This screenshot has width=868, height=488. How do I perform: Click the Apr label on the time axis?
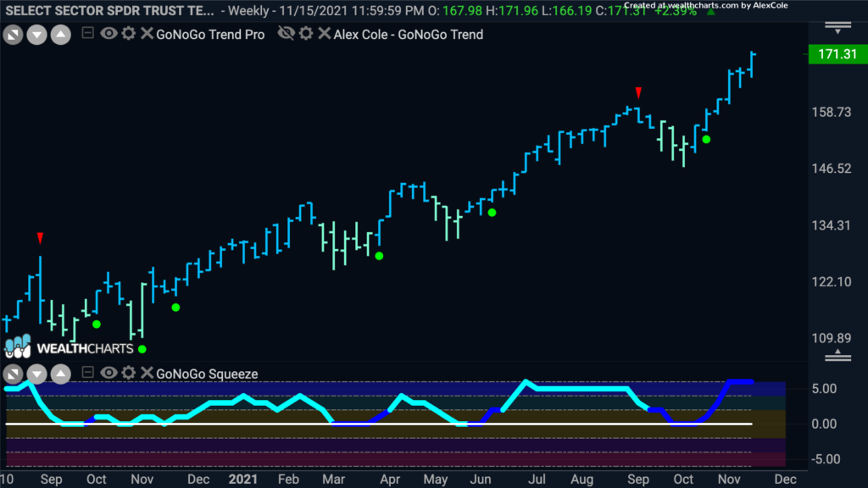tap(390, 480)
